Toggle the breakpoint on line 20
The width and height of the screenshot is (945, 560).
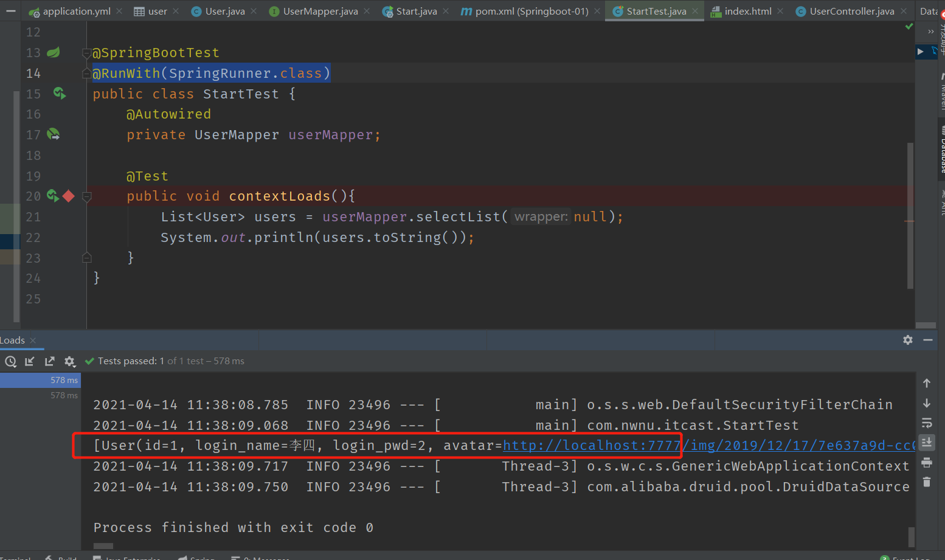pyautogui.click(x=68, y=195)
